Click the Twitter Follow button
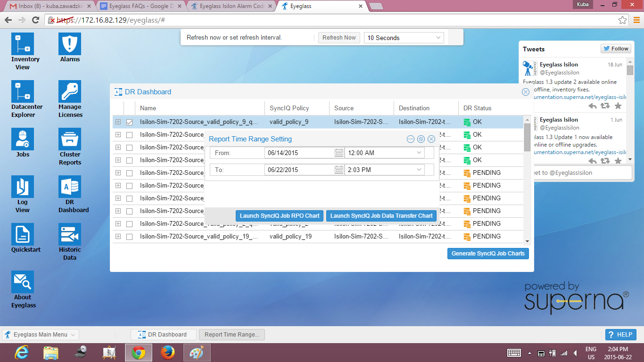The width and height of the screenshot is (644, 362). (616, 49)
